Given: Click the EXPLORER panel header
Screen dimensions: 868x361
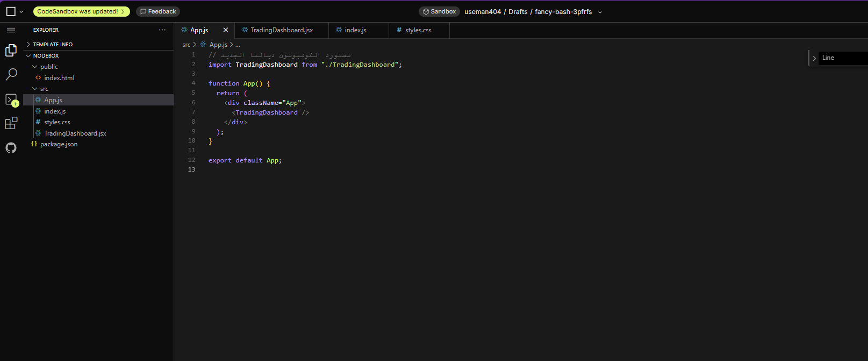Looking at the screenshot, I should [46, 30].
